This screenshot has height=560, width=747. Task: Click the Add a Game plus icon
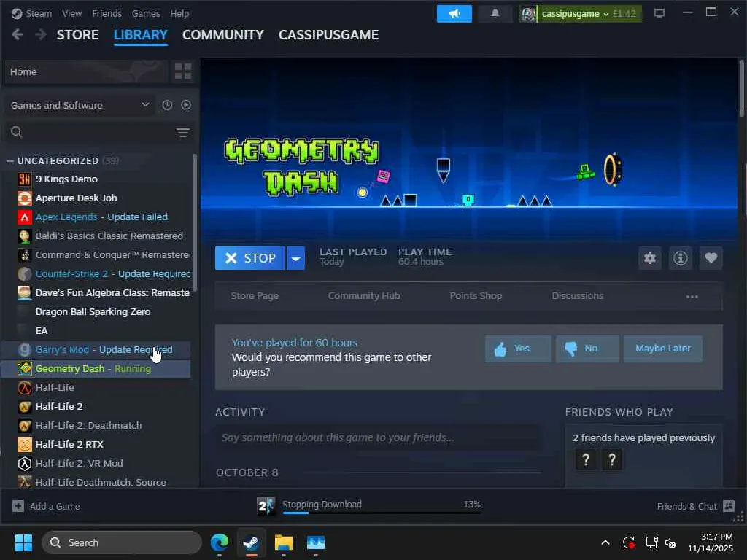18,506
